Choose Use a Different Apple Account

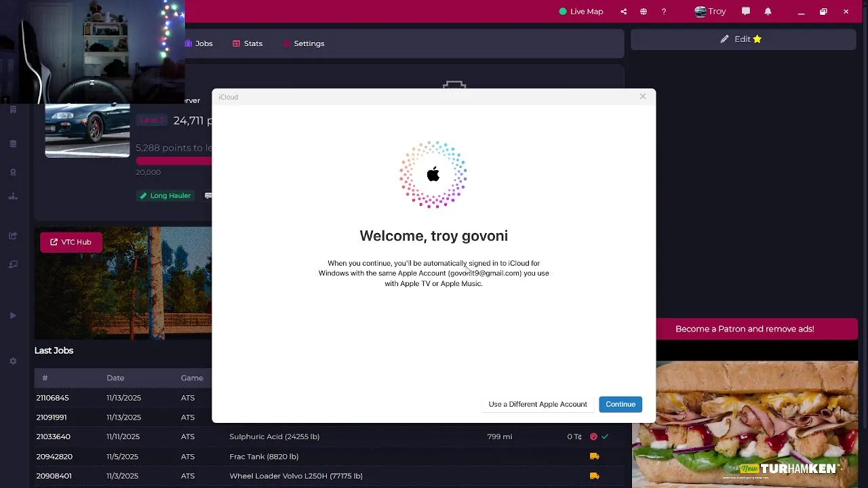tap(538, 404)
